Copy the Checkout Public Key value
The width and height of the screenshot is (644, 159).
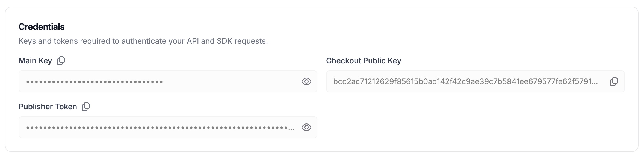pyautogui.click(x=614, y=81)
